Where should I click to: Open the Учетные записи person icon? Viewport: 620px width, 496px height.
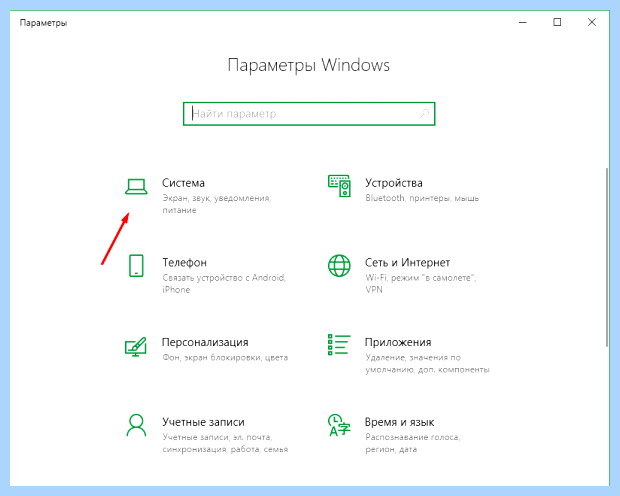click(136, 425)
